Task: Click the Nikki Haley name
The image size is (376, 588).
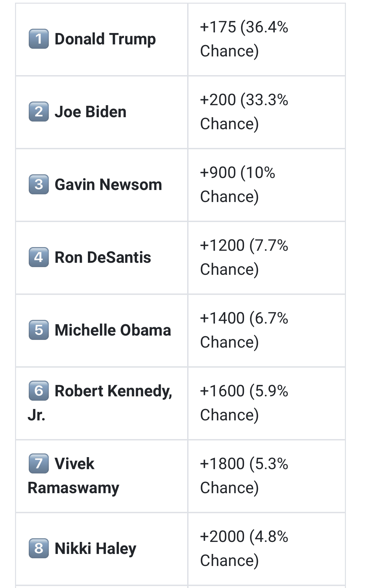Action: pos(96,549)
